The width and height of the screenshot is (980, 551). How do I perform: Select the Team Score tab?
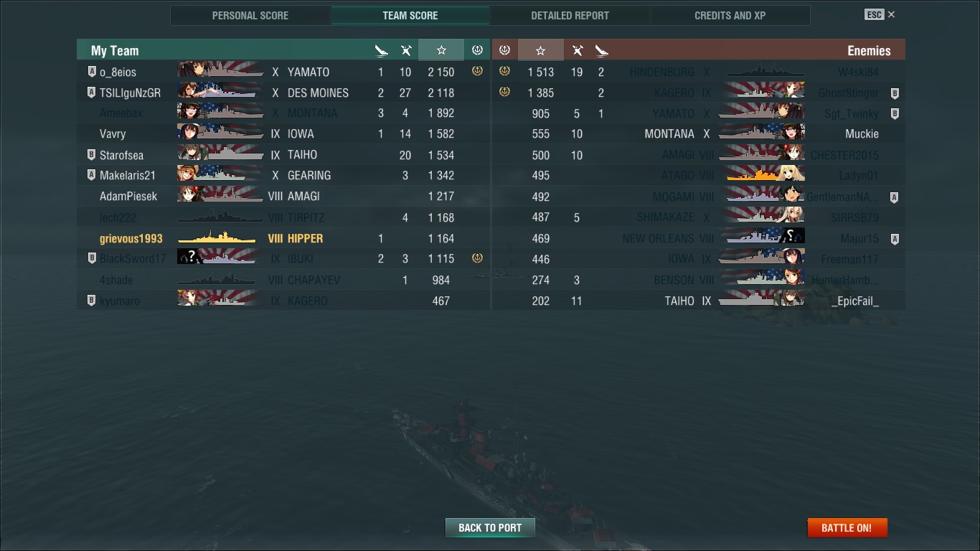point(410,15)
